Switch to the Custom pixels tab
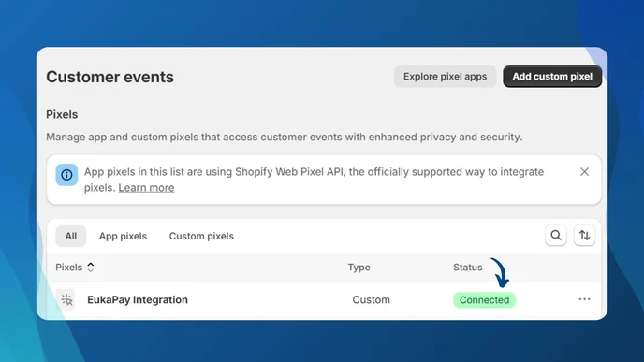The width and height of the screenshot is (644, 362). (201, 236)
